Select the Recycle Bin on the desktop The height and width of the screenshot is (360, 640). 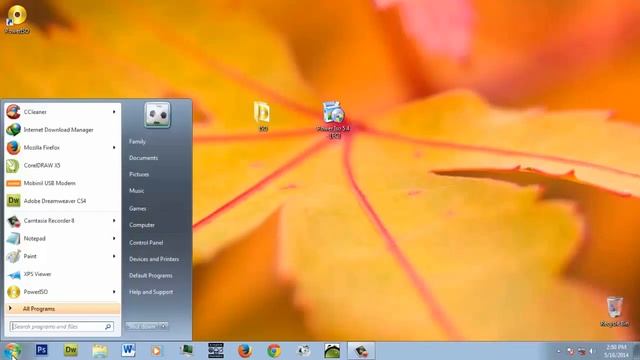click(x=615, y=312)
